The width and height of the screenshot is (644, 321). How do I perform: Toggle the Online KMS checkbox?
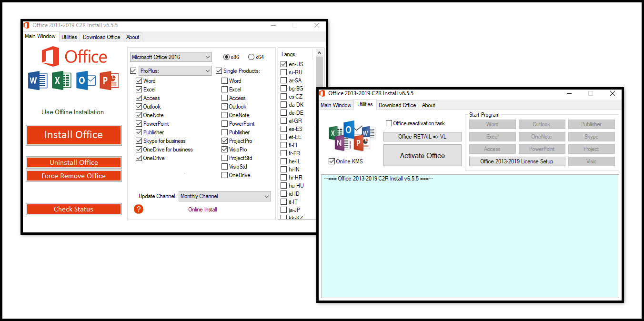[x=332, y=161]
